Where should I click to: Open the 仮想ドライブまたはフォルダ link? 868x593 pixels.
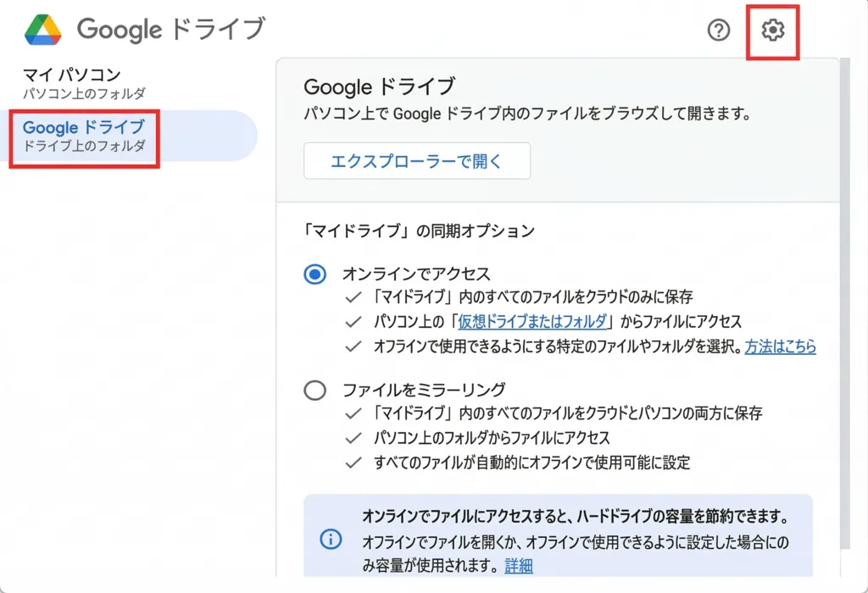533,322
